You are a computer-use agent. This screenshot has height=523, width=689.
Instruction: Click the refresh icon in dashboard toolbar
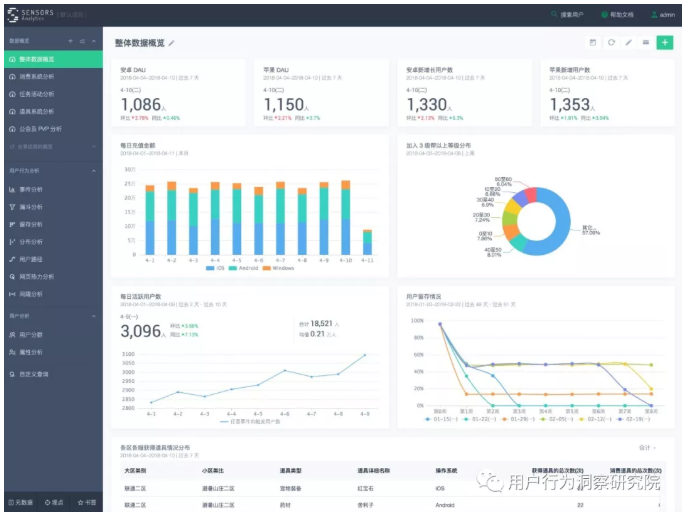[611, 43]
